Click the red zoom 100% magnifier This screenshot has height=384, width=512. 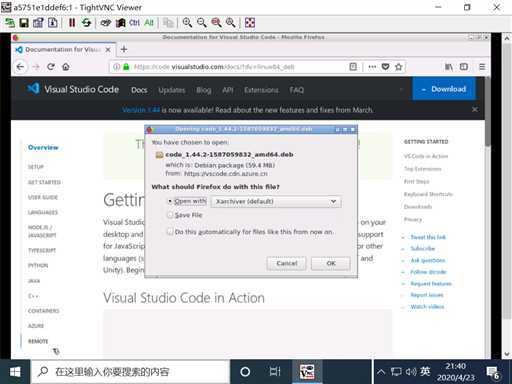click(216, 23)
